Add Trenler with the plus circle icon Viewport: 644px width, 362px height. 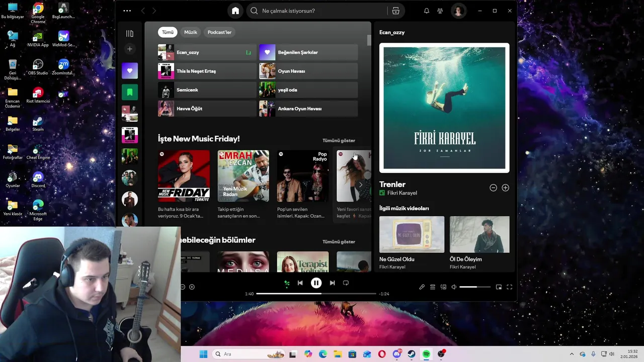(505, 188)
